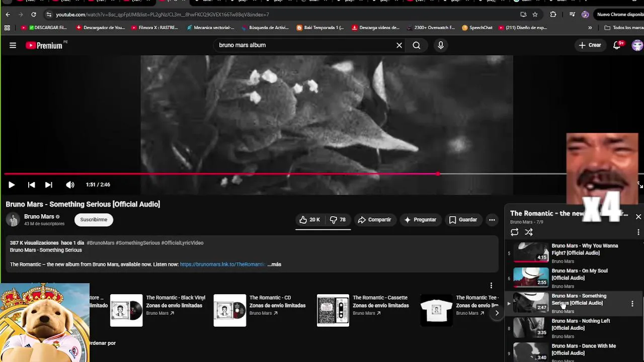Open 'Baki Temporada 1' bookmark
644x362 pixels.
(320, 28)
